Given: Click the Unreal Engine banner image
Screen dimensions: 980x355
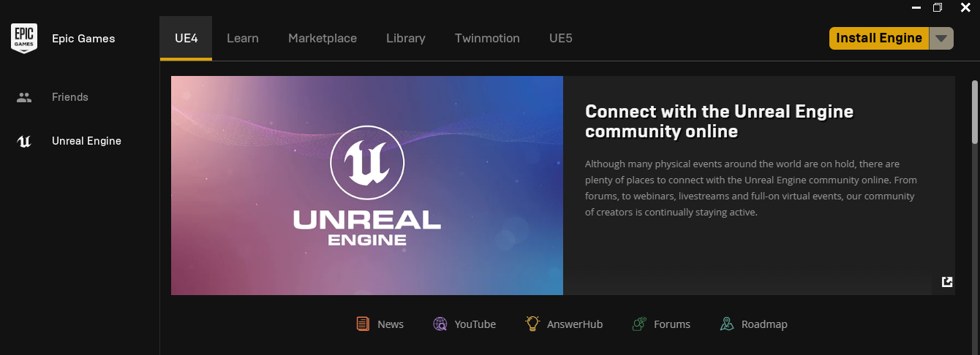Looking at the screenshot, I should coord(367,186).
